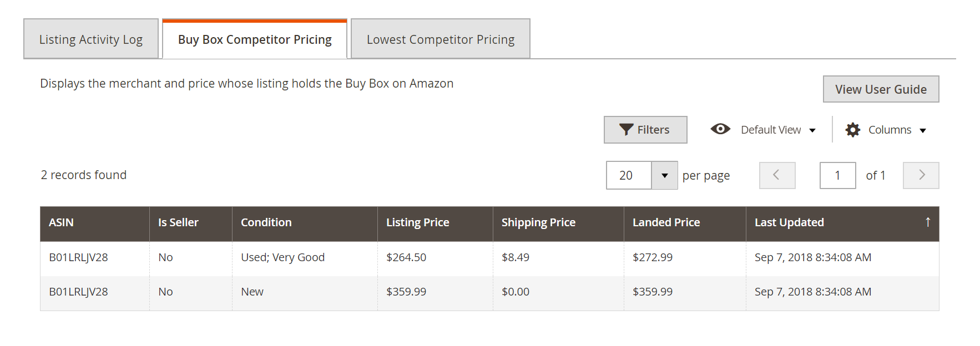Select the Buy Box Competitor Pricing tab
The height and width of the screenshot is (346, 980).
pyautogui.click(x=255, y=39)
